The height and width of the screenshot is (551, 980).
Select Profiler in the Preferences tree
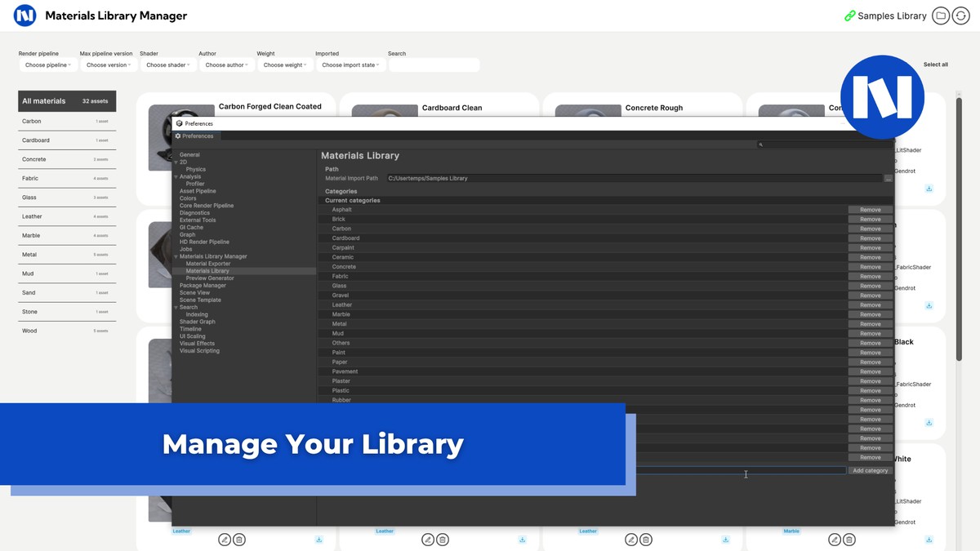pos(195,184)
